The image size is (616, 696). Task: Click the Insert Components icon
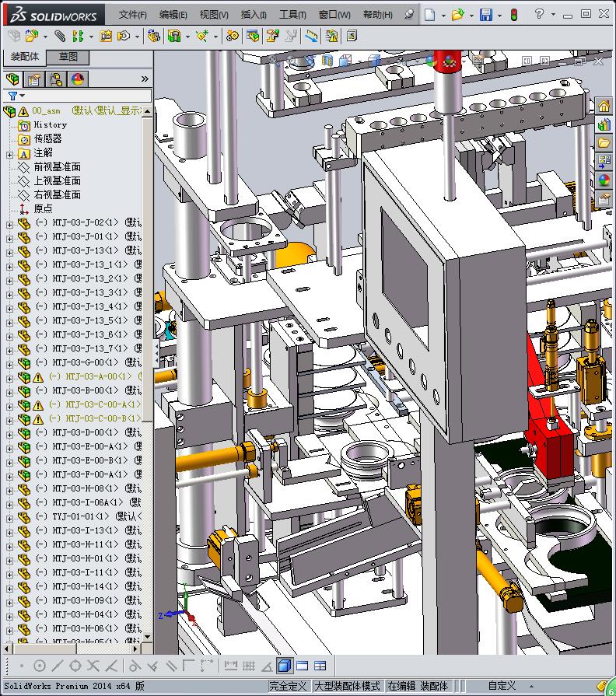pos(32,36)
